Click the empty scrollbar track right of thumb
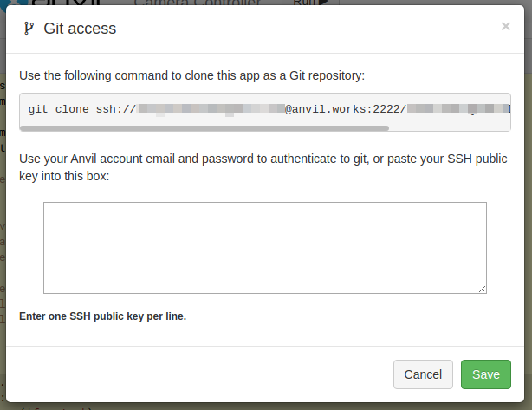The width and height of the screenshot is (532, 410). coord(449,127)
